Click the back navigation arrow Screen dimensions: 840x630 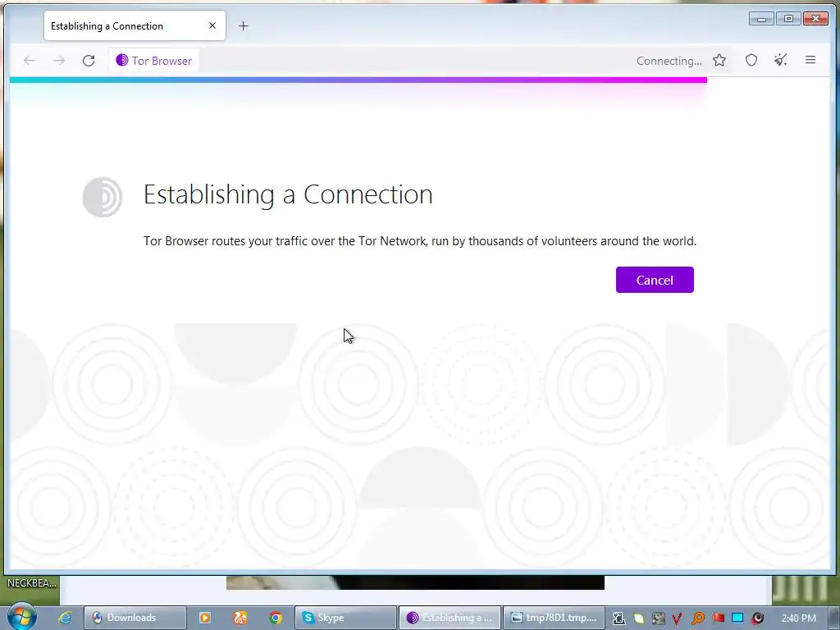point(30,61)
